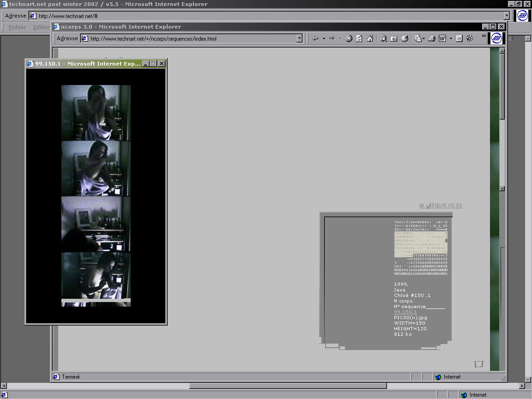Viewport: 532px width, 399px height.
Task: Click the "Java" text in info panel
Action: pos(399,290)
